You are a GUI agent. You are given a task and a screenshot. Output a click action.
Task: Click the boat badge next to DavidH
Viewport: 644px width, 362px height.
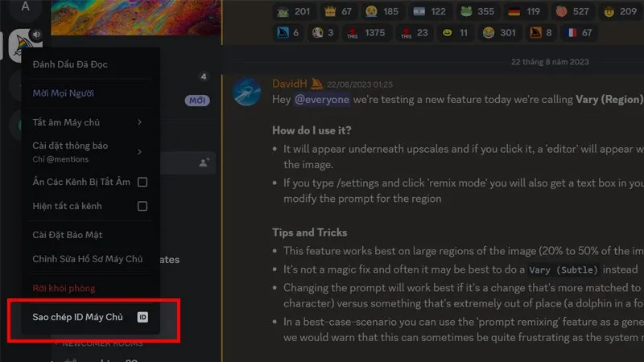tap(316, 84)
